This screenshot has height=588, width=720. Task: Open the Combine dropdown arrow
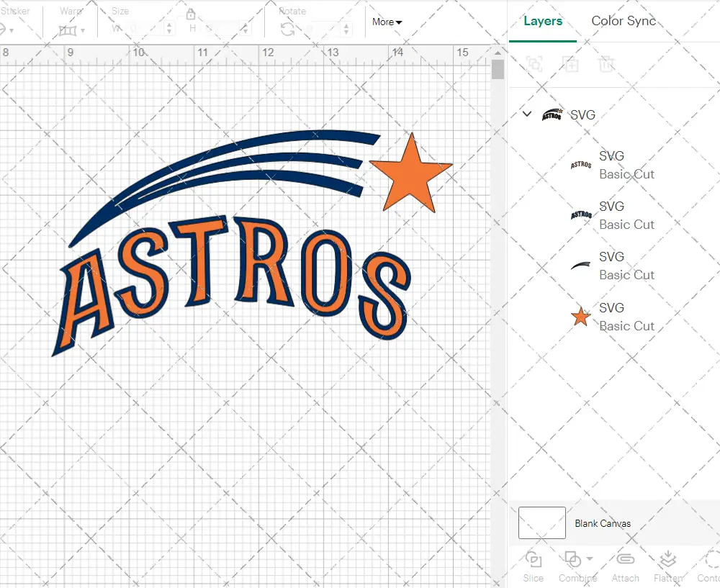(590, 558)
